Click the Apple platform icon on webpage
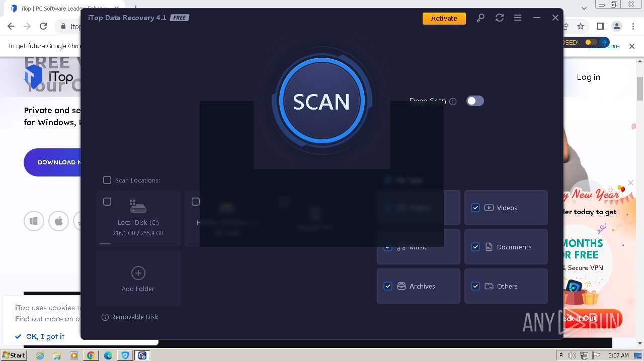The height and width of the screenshot is (362, 644). point(58,221)
